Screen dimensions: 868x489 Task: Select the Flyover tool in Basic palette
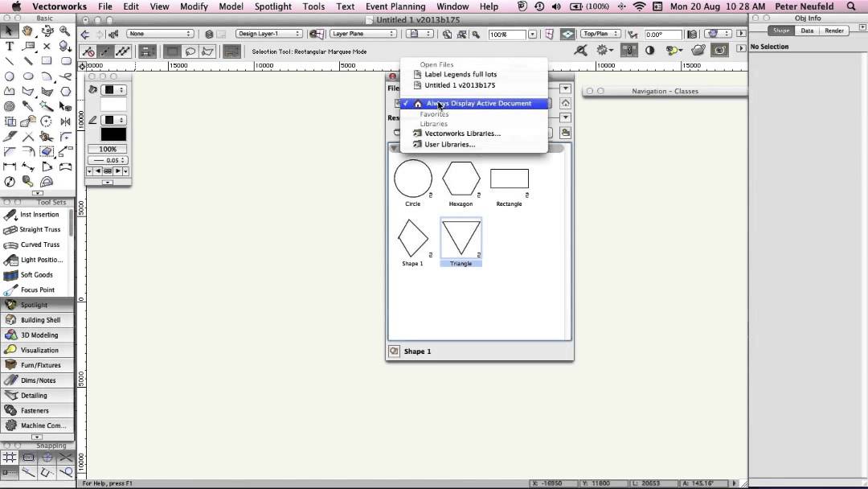[47, 31]
